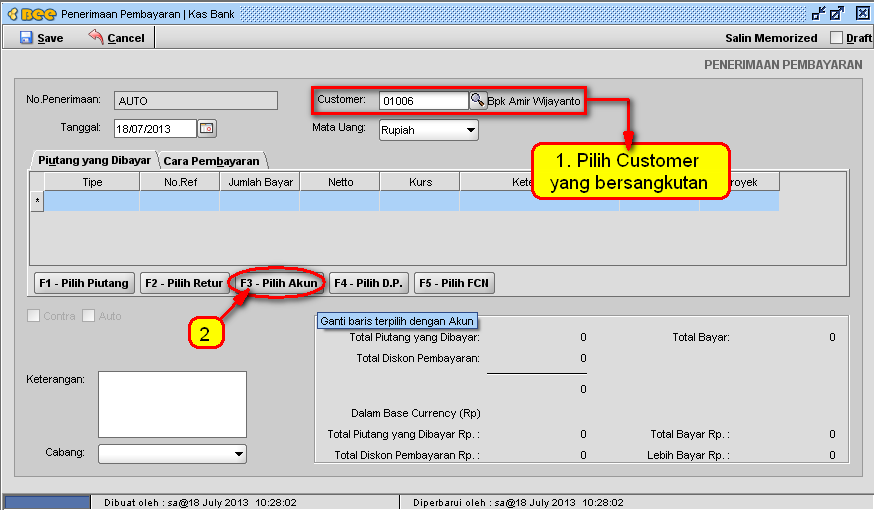This screenshot has width=874, height=510.
Task: Click the restore-down window icon
Action: [820, 13]
